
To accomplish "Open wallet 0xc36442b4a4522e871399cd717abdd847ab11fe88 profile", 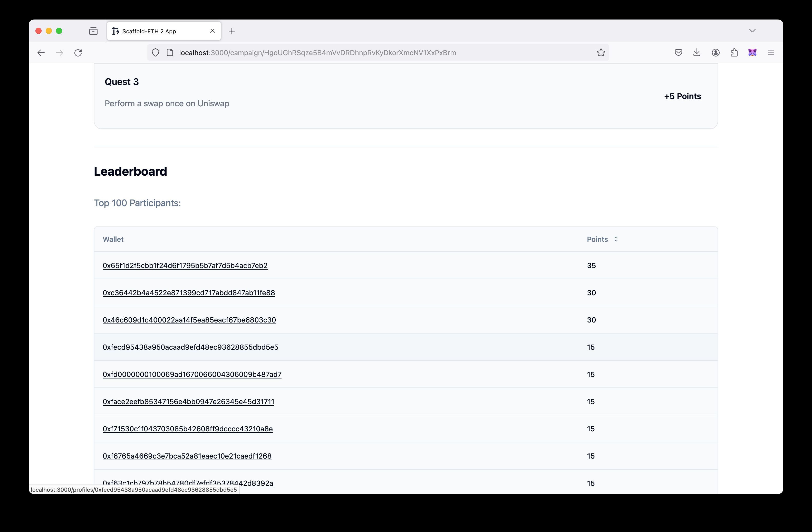I will click(189, 293).
